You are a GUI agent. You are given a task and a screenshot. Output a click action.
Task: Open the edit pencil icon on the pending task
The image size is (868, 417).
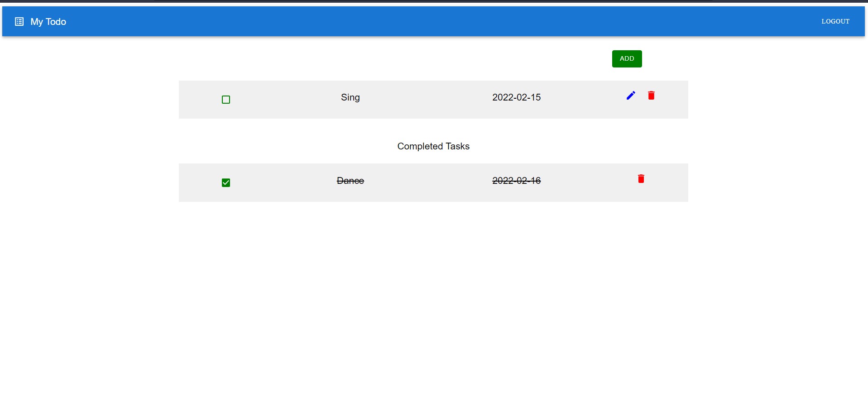pyautogui.click(x=630, y=96)
